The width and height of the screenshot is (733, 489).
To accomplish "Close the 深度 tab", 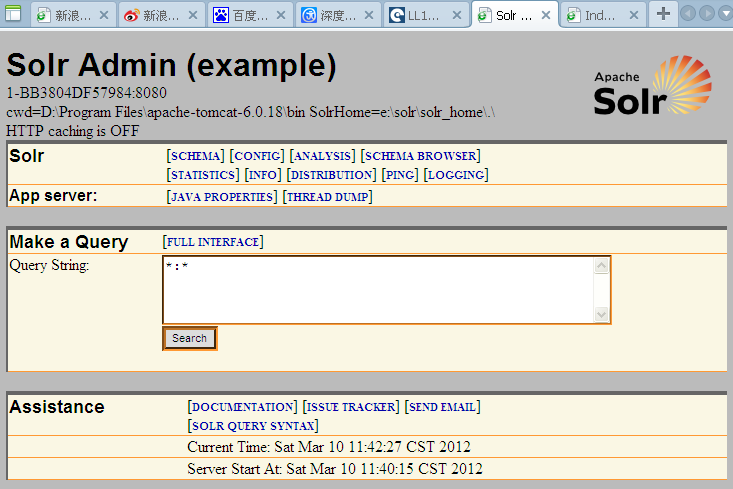I will (369, 15).
